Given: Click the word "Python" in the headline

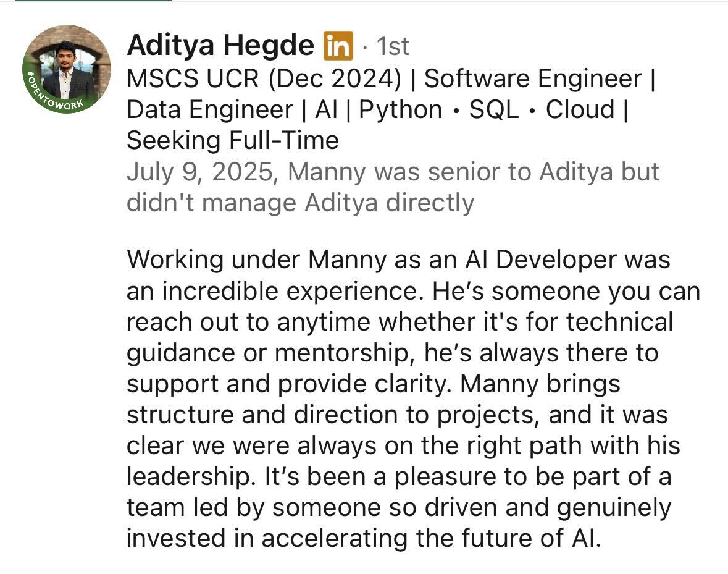Looking at the screenshot, I should pyautogui.click(x=401, y=110).
